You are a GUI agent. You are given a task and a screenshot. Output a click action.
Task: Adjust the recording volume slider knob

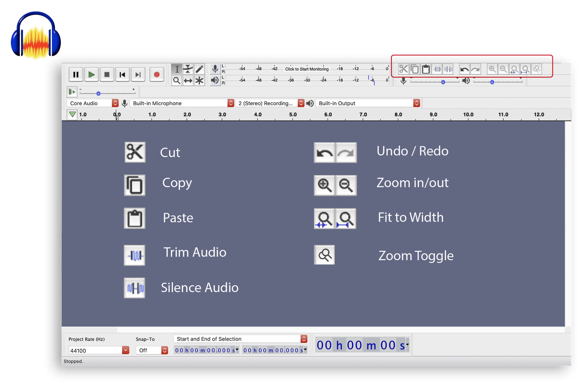tap(443, 82)
